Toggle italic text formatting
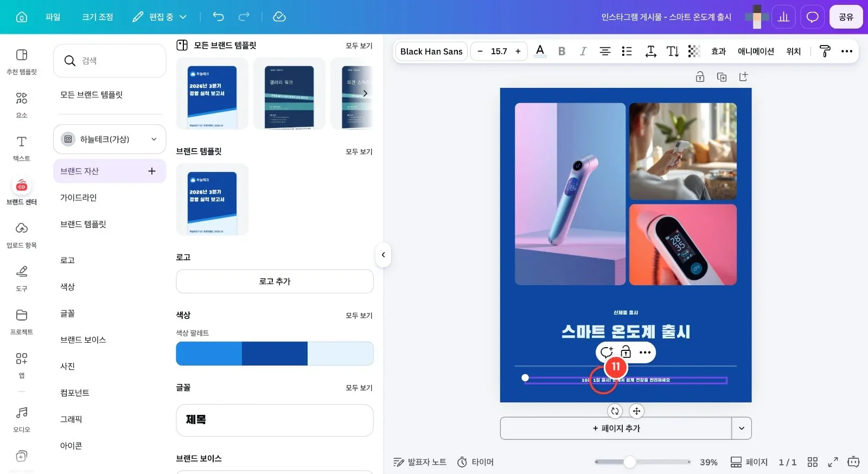 pyautogui.click(x=583, y=51)
